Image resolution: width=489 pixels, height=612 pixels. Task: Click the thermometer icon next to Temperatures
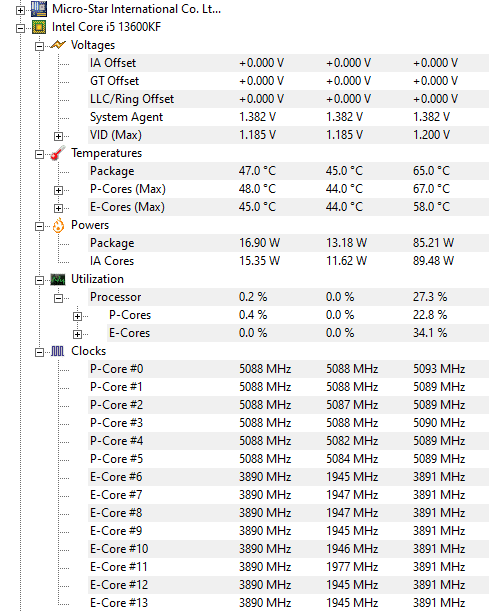coord(58,153)
